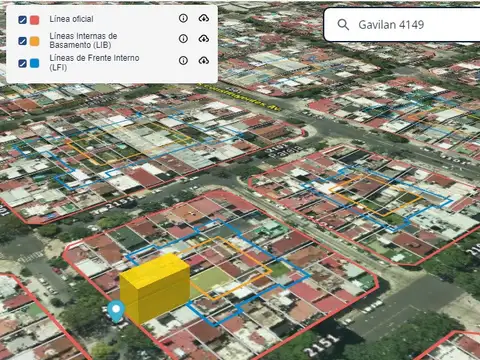Click the search magnifier icon
Image resolution: width=480 pixels, height=360 pixels.
click(343, 24)
